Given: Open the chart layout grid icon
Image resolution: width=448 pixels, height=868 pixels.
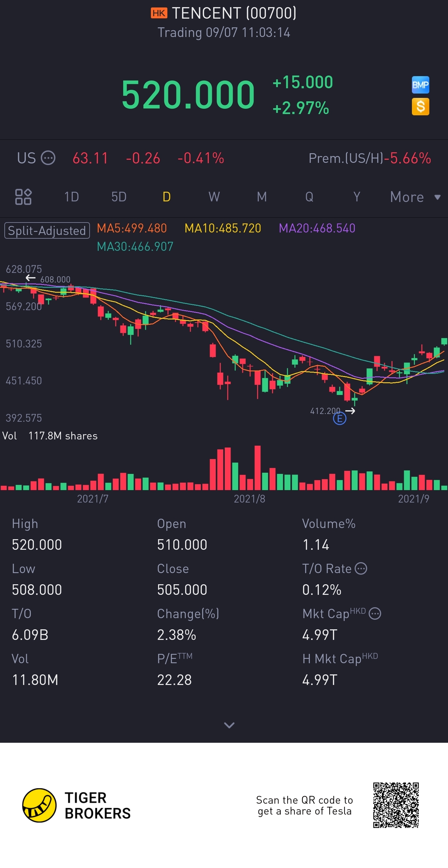Looking at the screenshot, I should click(23, 197).
